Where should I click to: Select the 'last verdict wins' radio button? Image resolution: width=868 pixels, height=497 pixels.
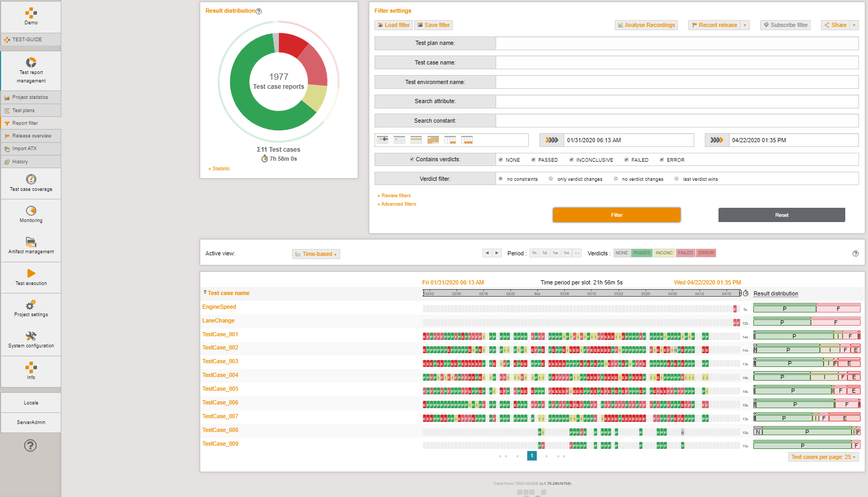click(676, 179)
